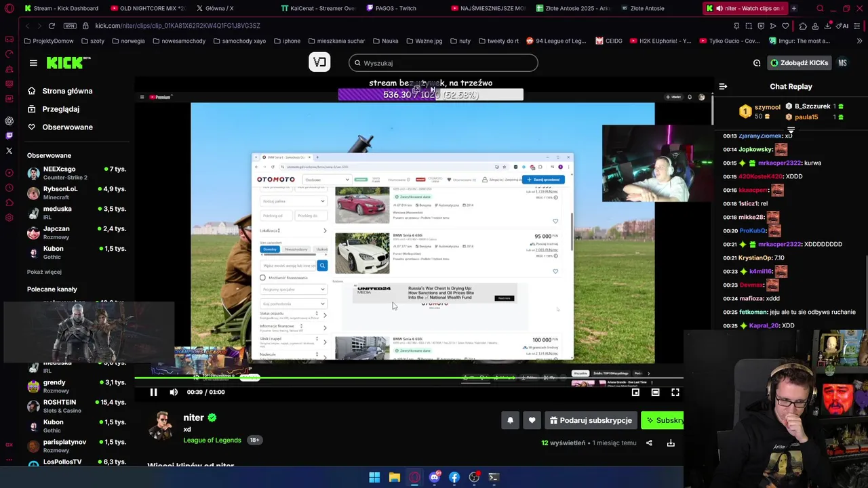Open the parisplatynov channel
This screenshot has width=868, height=488.
pyautogui.click(x=76, y=445)
